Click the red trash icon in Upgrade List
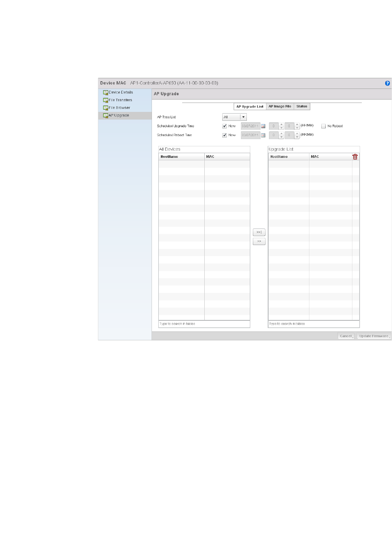 click(355, 157)
